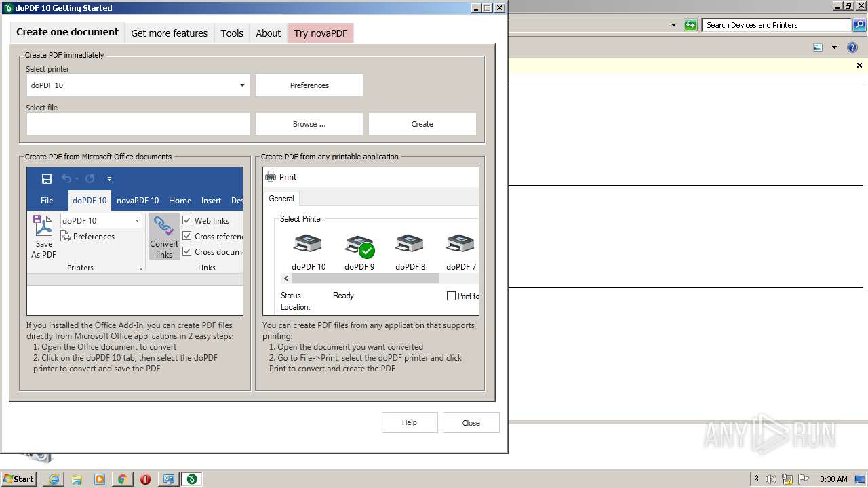Click the printer list horizontal scrollbar
Image resolution: width=868 pixels, height=488 pixels.
[366, 279]
